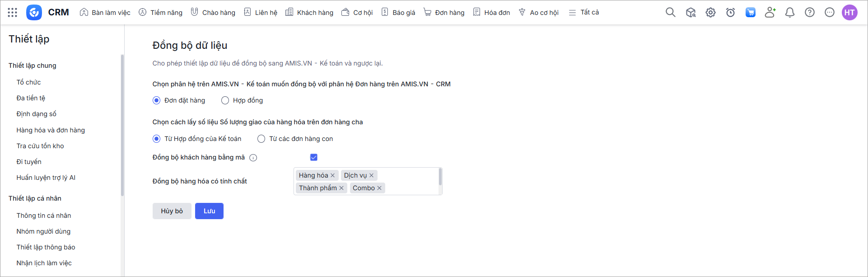Select the Hợp đồng radio option
The width and height of the screenshot is (868, 277).
[242, 100]
